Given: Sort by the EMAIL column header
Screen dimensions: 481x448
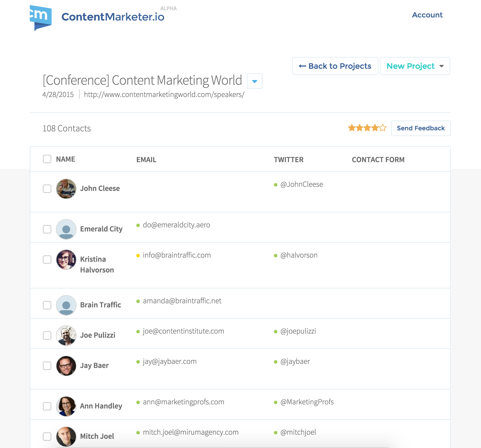Looking at the screenshot, I should (x=146, y=160).
